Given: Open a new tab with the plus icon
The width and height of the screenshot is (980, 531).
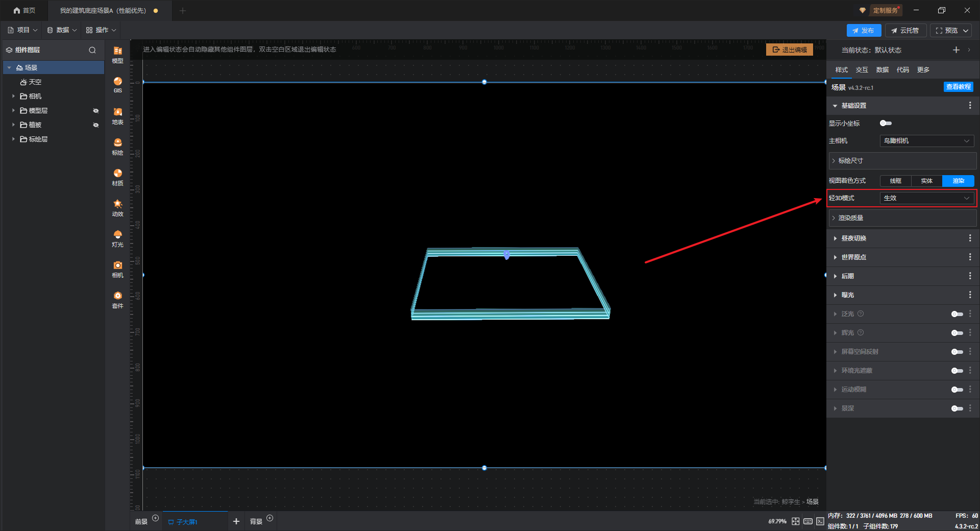Looking at the screenshot, I should 183,10.
